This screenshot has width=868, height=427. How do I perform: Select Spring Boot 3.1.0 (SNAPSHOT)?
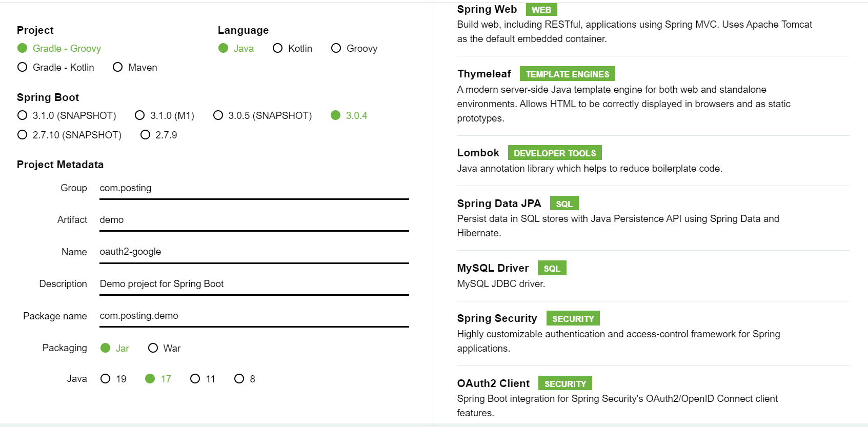coord(67,115)
